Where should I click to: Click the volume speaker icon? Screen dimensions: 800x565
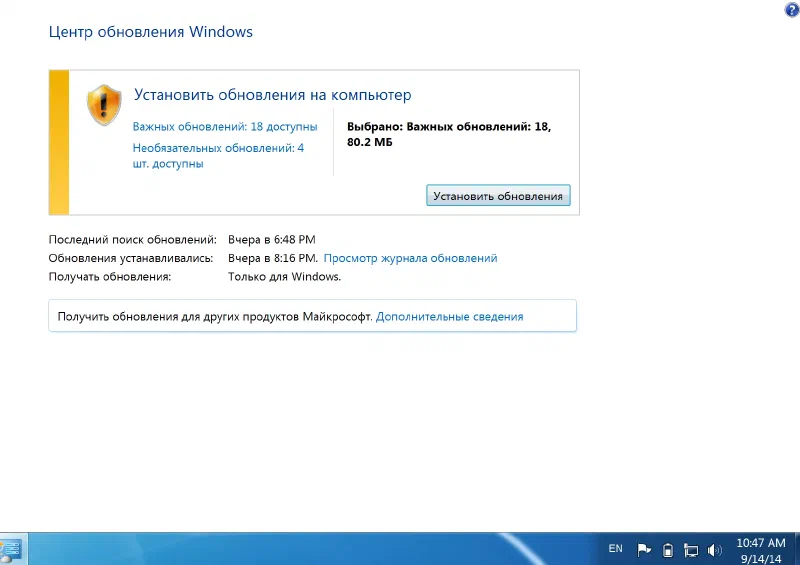[714, 549]
